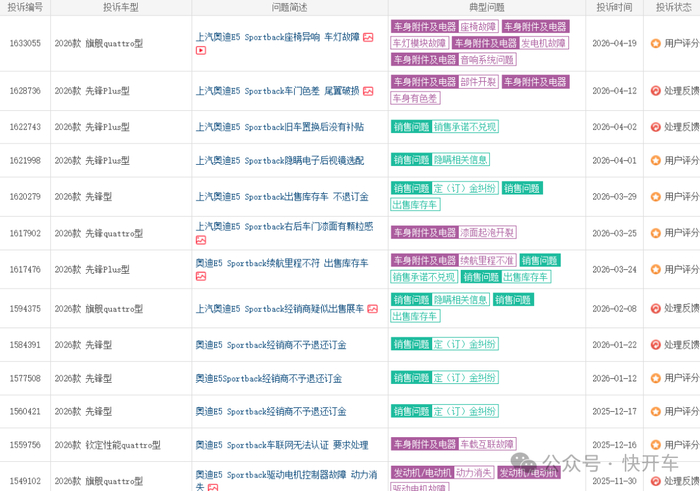Select 隐瞒相关信息 tag in row 1621998
700x491 pixels.
point(460,160)
